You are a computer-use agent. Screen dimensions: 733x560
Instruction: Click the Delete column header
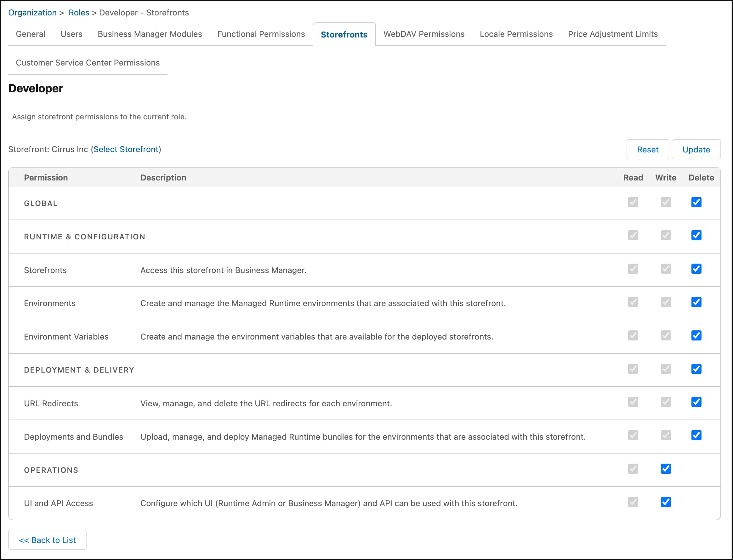coord(701,178)
